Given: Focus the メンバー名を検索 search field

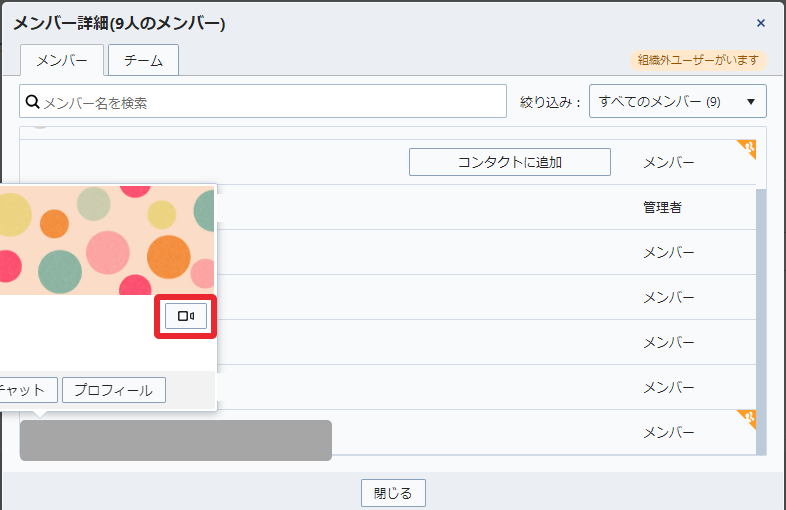Looking at the screenshot, I should coord(270,102).
